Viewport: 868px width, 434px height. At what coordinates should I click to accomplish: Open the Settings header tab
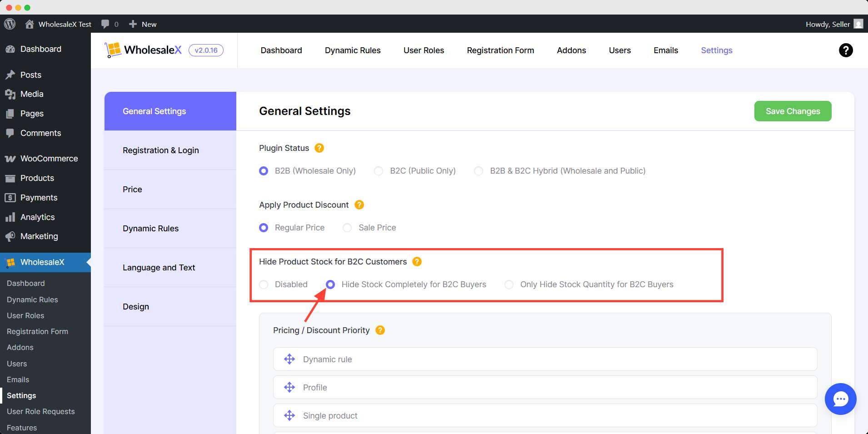717,50
